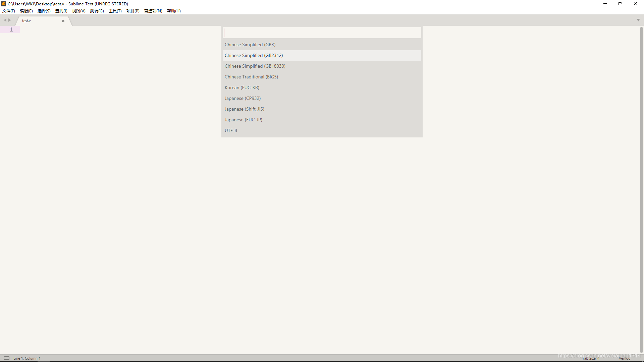Select Chinese Simplified (GBK) encoding
The height and width of the screenshot is (362, 644).
click(x=250, y=45)
